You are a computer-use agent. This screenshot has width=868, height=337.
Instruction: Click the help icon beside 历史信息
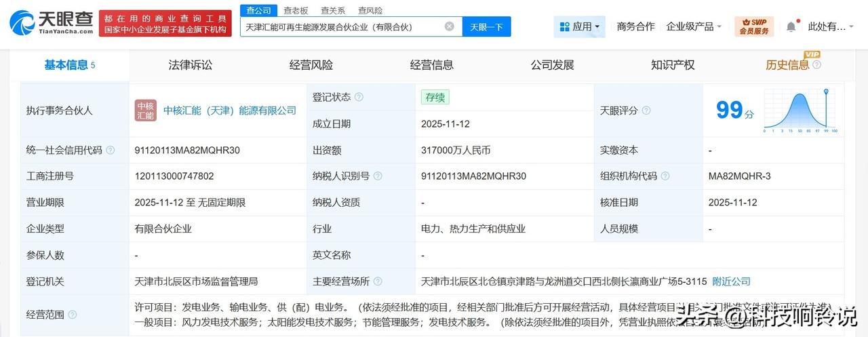tap(816, 65)
